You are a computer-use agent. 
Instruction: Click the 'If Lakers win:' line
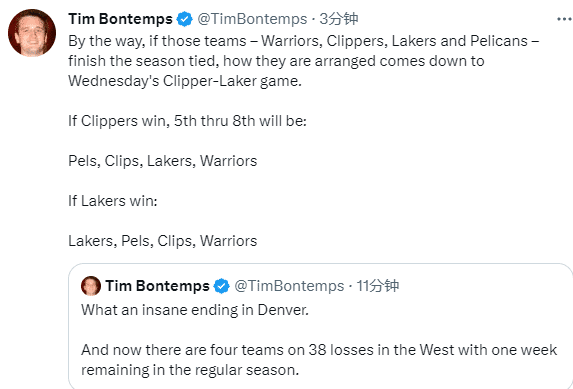click(113, 201)
